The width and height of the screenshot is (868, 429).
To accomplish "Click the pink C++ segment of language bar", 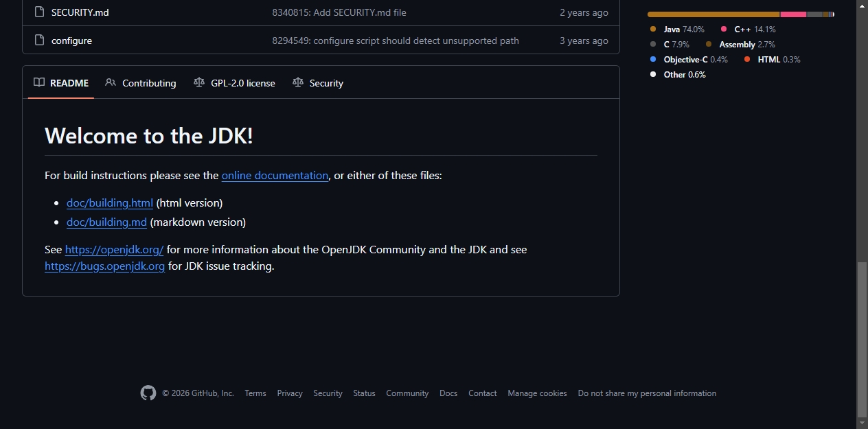I will tap(793, 14).
